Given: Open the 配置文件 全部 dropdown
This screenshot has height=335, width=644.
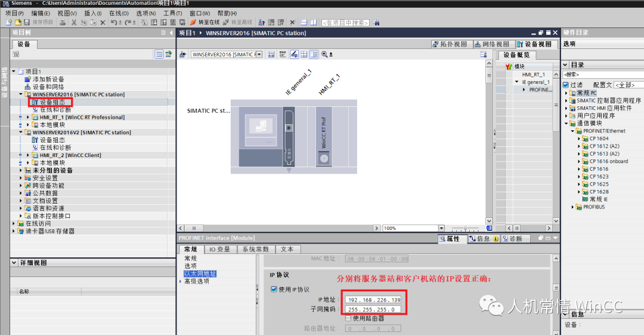Looking at the screenshot, I should [628, 85].
